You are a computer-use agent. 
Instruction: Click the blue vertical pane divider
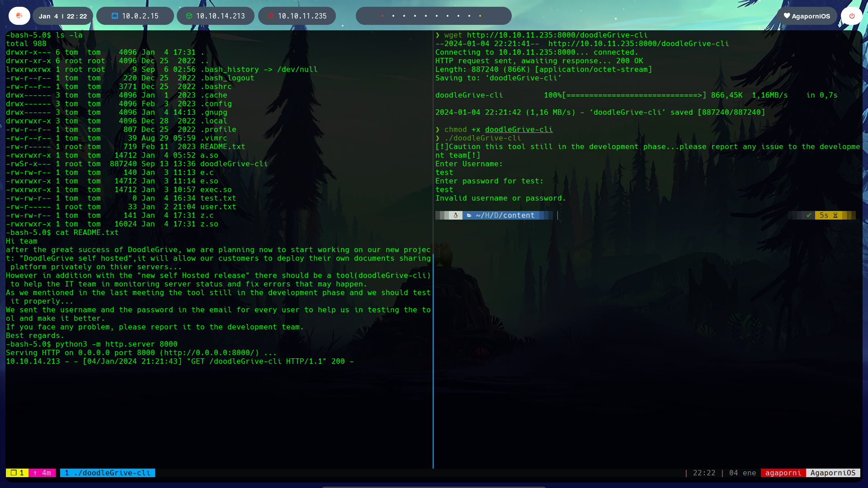click(x=433, y=361)
